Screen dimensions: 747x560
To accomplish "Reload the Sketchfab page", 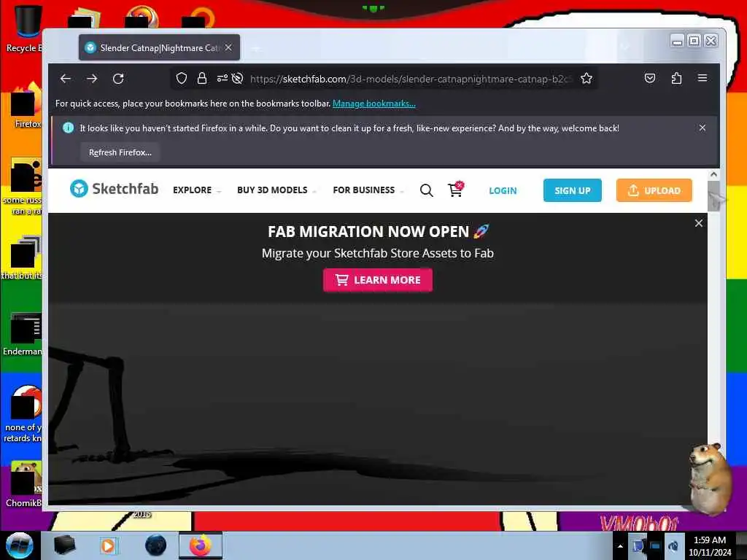I will tap(118, 79).
